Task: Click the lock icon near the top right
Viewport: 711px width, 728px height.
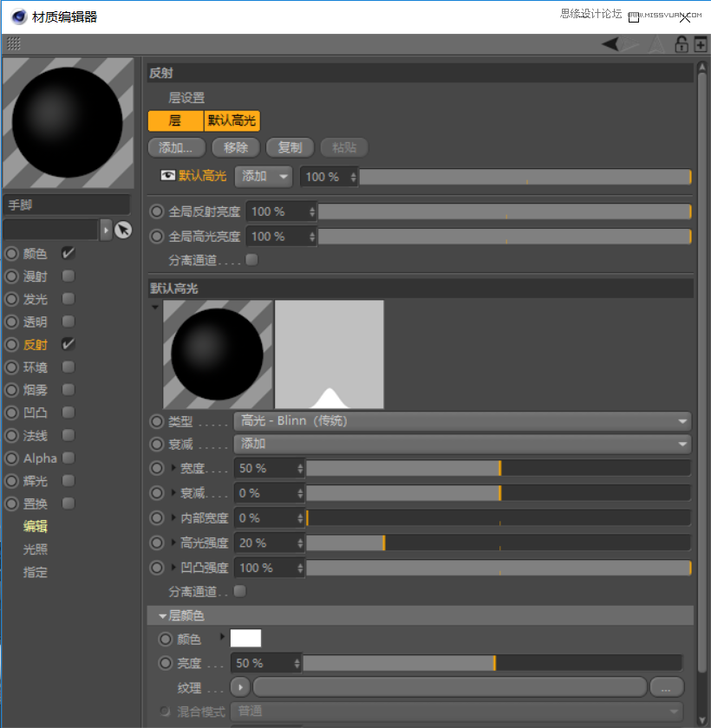Action: pos(682,43)
